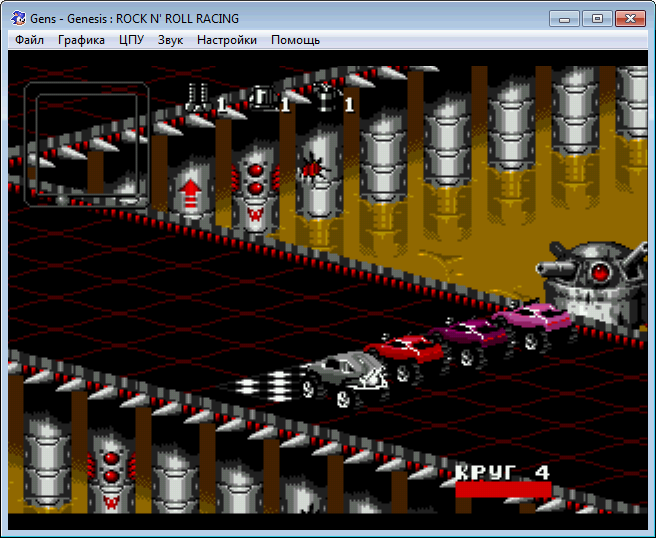Click the missile ammo icon in HUD
Screen dimensions: 656x538
click(x=198, y=97)
